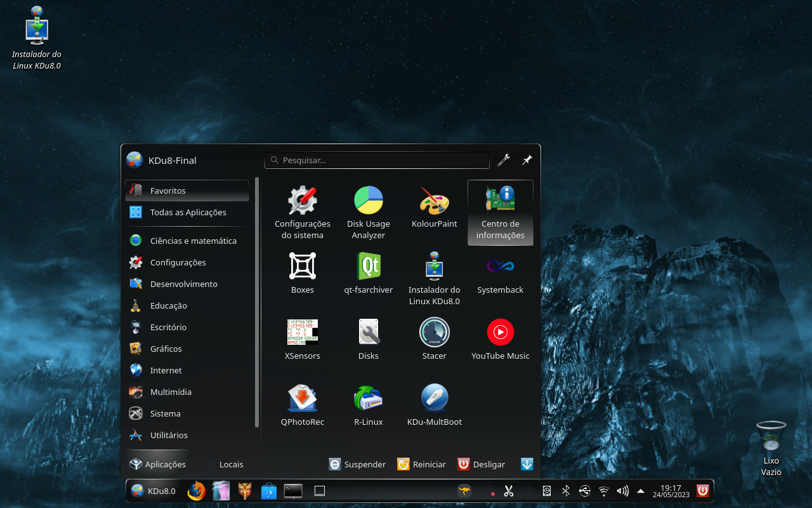This screenshot has width=812, height=508.
Task: Click the category list scrollbar
Action: tap(257, 302)
